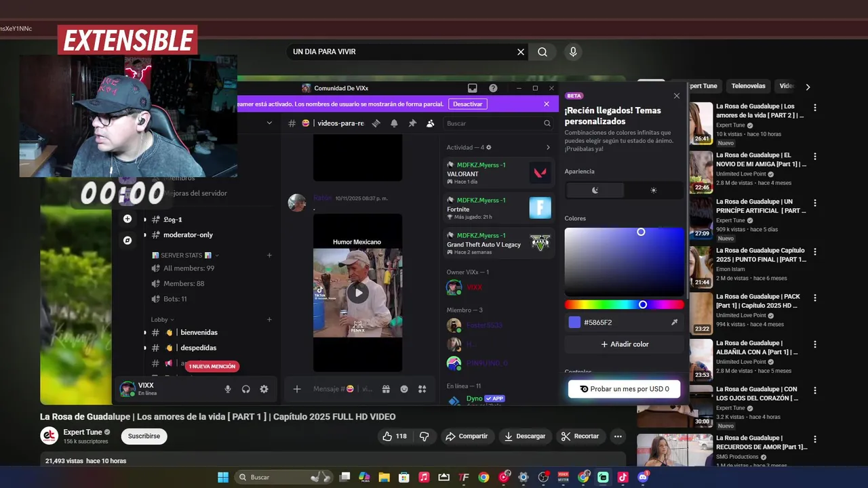Screen dimensions: 868x488
Task: Open Discover servers compass icon
Action: pyautogui.click(x=127, y=240)
